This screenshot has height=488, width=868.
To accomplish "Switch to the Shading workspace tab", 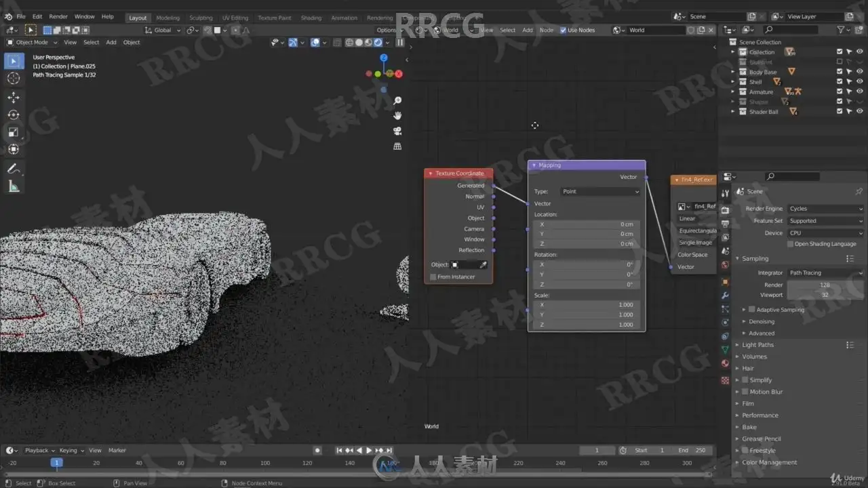I will pyautogui.click(x=311, y=18).
